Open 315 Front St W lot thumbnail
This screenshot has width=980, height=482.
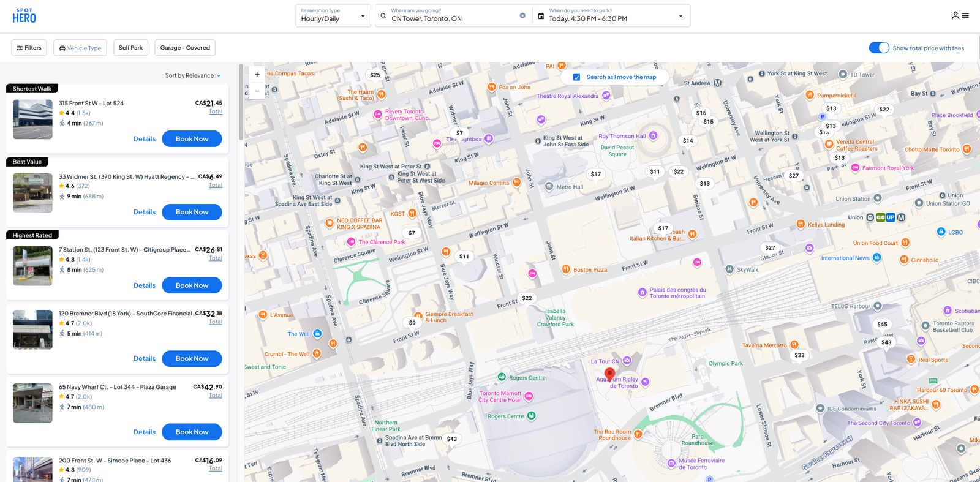[32, 119]
